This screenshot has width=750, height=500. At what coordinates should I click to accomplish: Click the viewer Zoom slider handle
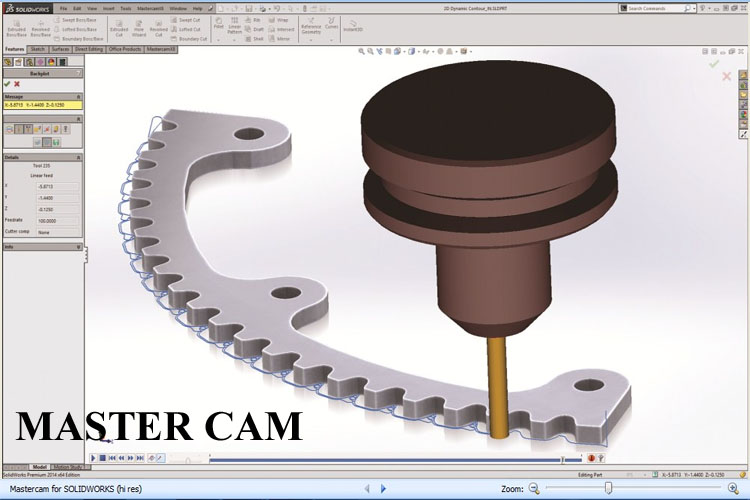(608, 488)
